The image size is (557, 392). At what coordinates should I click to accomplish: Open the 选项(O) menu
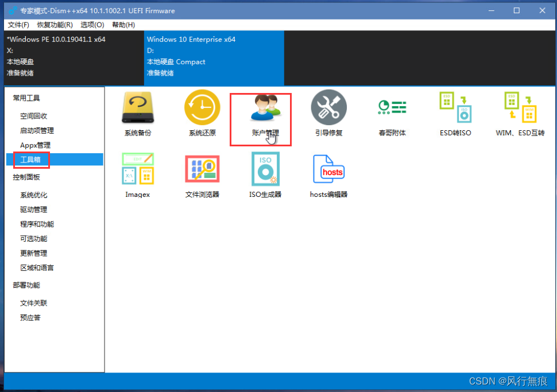point(92,25)
